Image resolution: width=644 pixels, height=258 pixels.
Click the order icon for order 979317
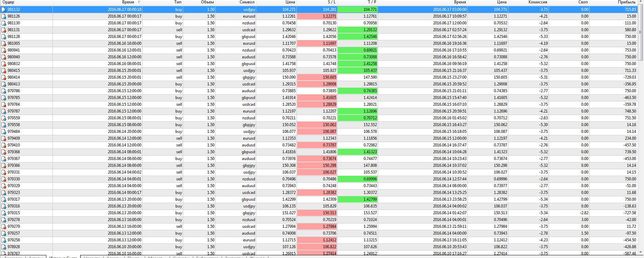[4, 199]
